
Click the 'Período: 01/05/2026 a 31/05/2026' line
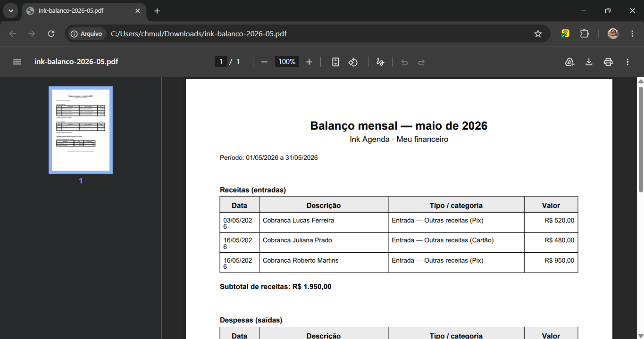tap(268, 157)
